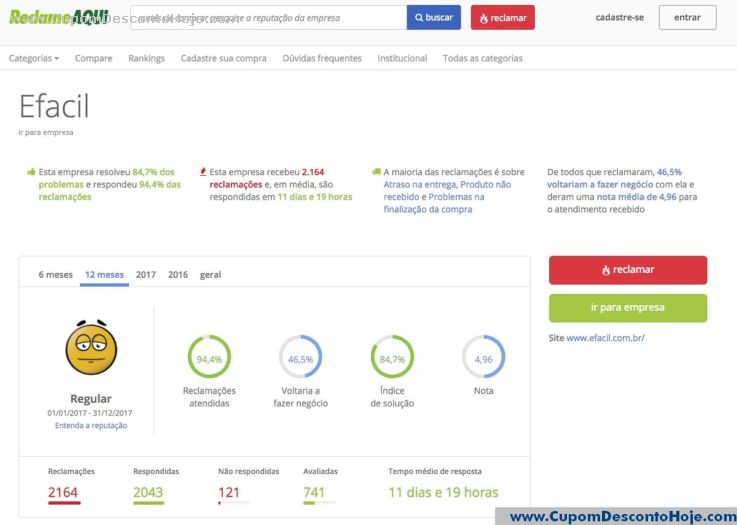Open the www.efacil.com.br/ site link
737x525 pixels.
point(605,338)
